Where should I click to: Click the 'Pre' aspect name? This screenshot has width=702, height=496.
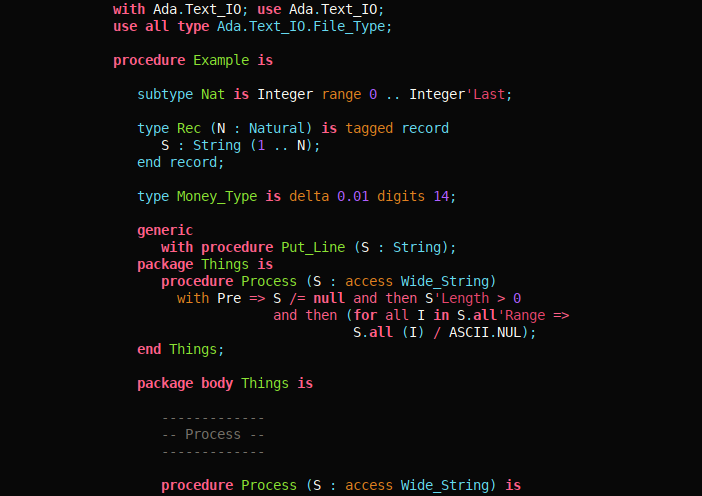click(229, 298)
